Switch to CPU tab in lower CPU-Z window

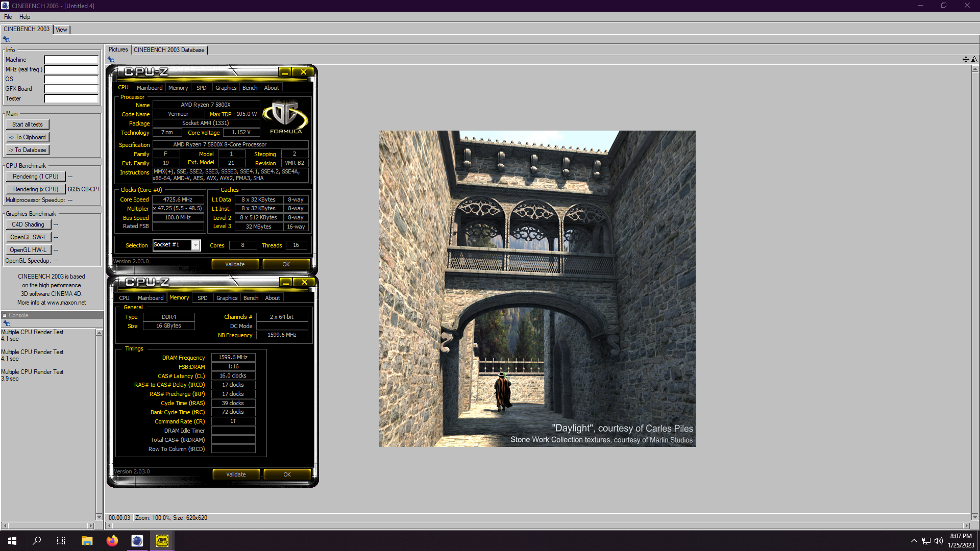pos(125,298)
